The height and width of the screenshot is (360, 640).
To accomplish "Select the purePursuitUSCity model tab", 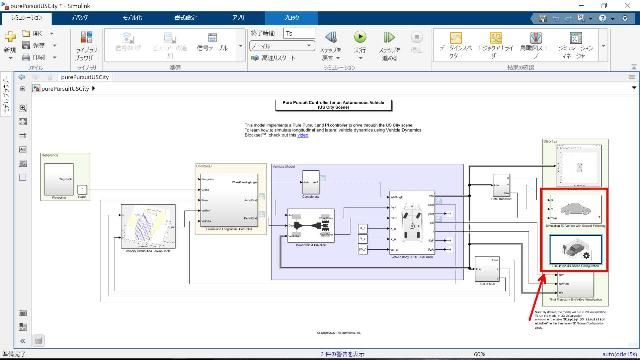I will (85, 77).
